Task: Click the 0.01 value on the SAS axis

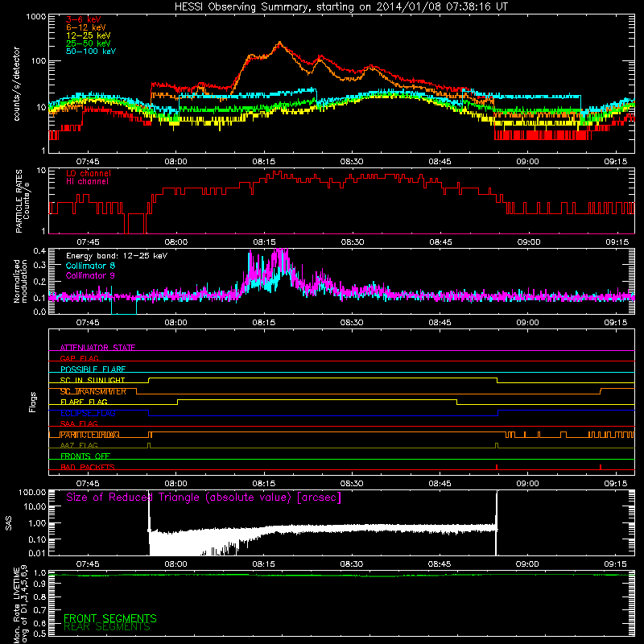Action: pyautogui.click(x=37, y=553)
